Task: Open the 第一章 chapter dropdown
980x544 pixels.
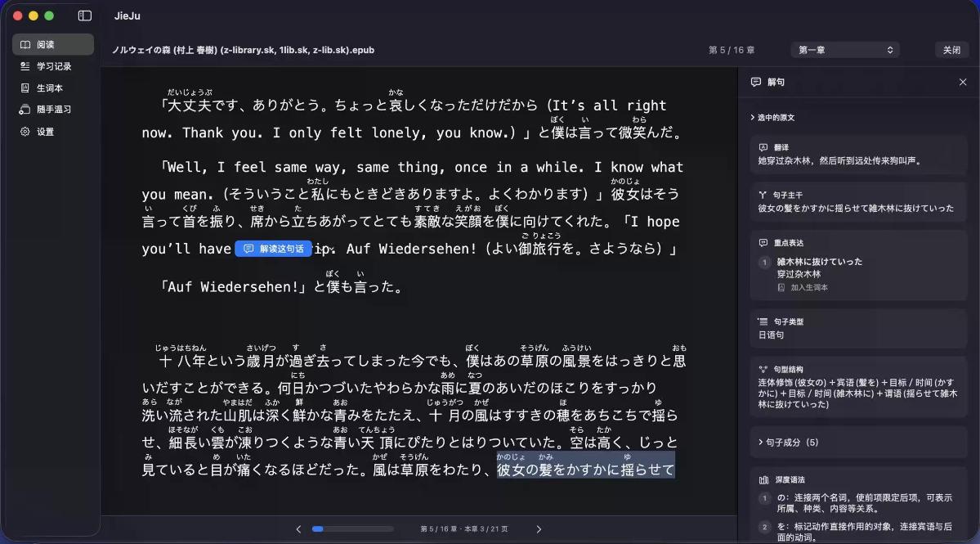Action: pyautogui.click(x=845, y=50)
